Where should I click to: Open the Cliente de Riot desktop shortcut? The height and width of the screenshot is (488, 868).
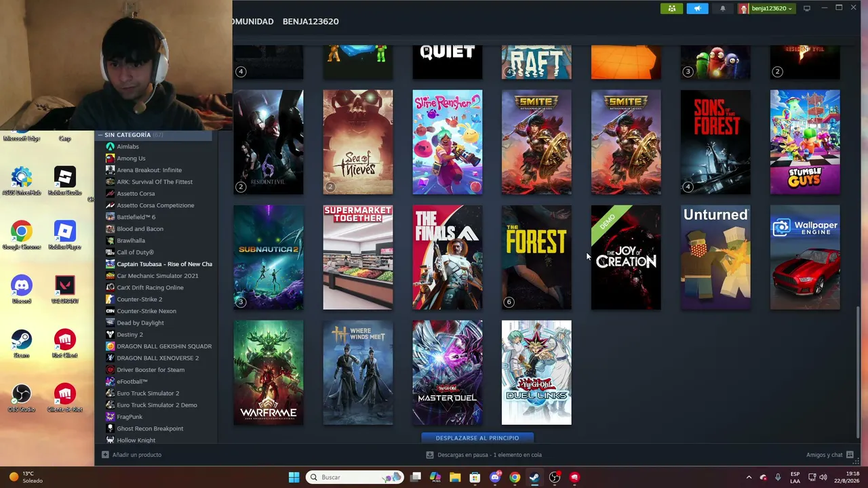64,397
